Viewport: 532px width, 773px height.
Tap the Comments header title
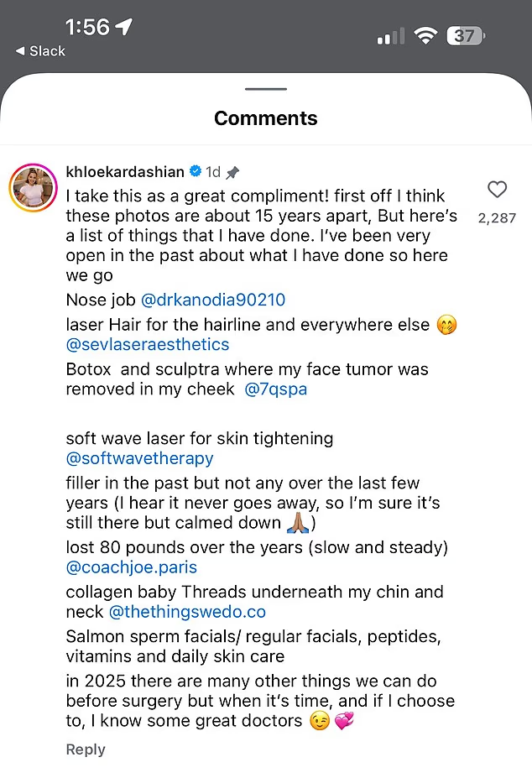tap(265, 118)
